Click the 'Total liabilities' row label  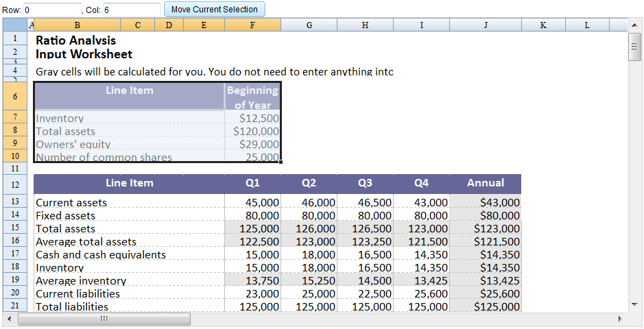72,306
